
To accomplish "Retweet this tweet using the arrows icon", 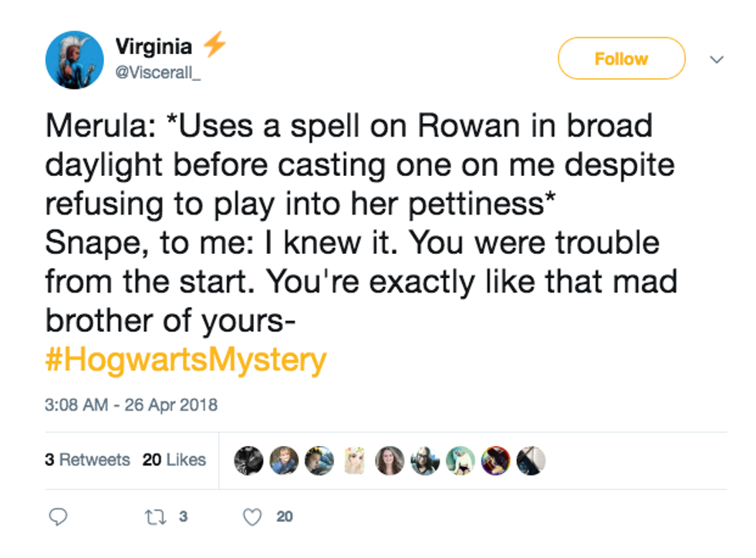I will tap(154, 516).
